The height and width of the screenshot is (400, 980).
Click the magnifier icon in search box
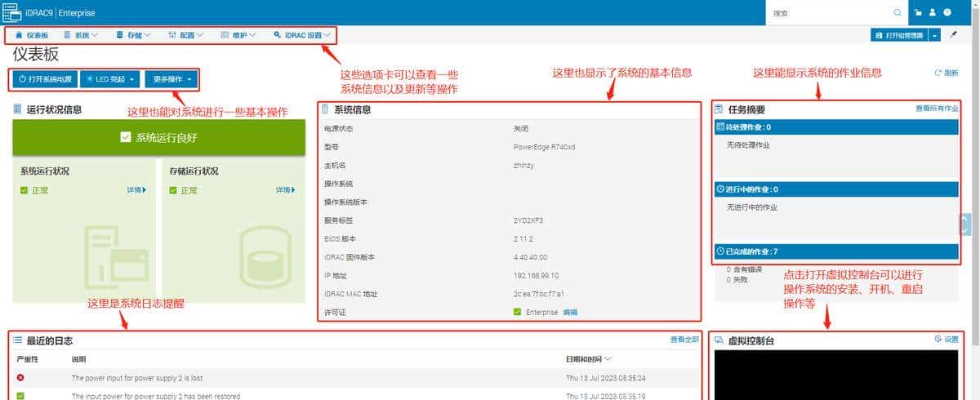click(x=898, y=13)
